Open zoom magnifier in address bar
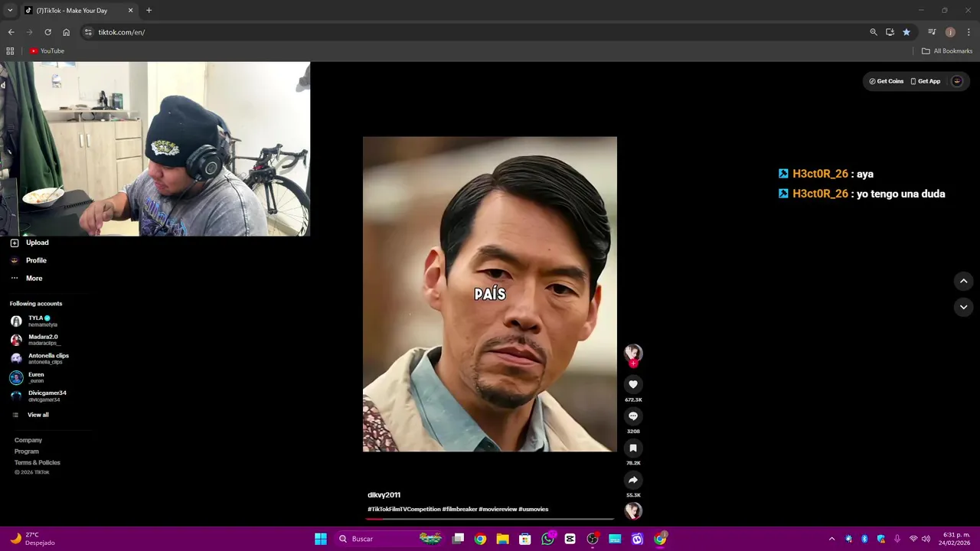This screenshot has height=551, width=980. point(873,32)
